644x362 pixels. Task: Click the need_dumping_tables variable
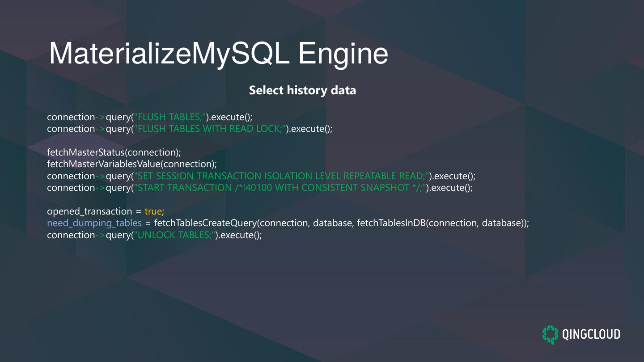[94, 223]
